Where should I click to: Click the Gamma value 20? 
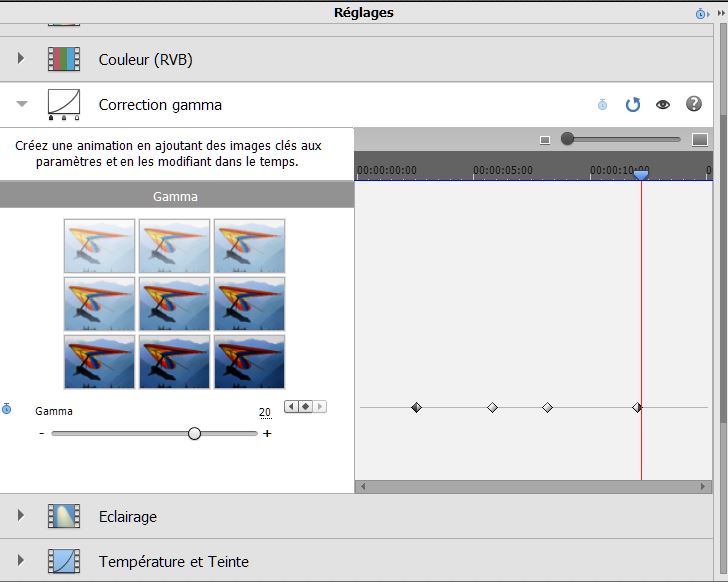[264, 412]
